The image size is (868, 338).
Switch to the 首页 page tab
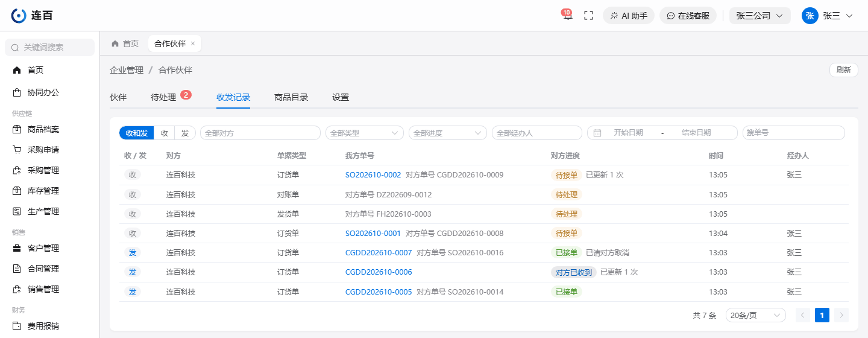click(125, 43)
